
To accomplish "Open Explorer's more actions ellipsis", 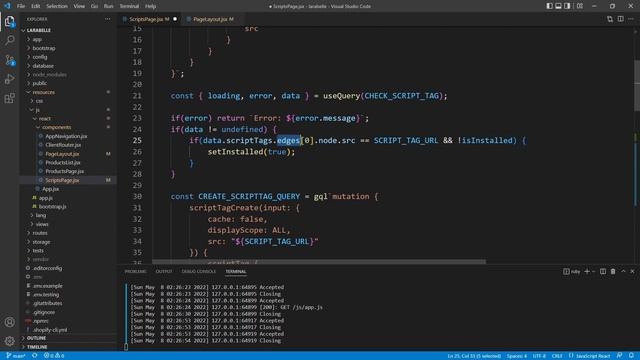I will coord(107,19).
